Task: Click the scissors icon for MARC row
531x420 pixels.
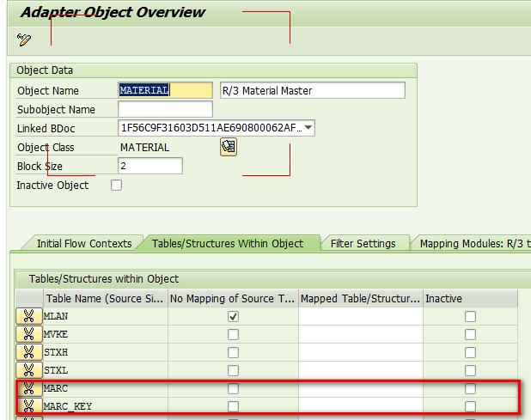Action: tap(29, 388)
